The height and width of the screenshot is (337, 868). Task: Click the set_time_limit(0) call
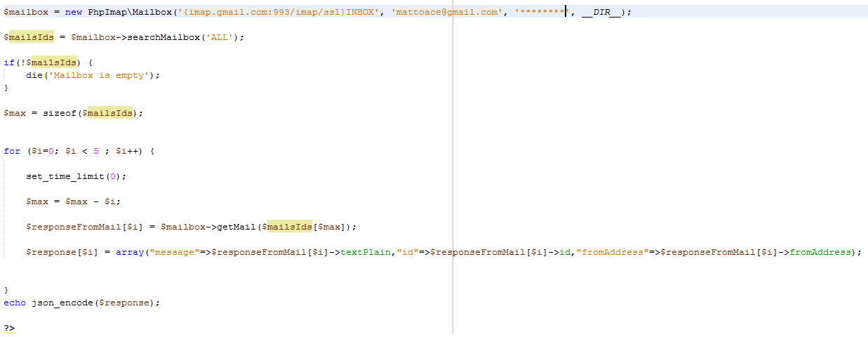click(x=76, y=176)
